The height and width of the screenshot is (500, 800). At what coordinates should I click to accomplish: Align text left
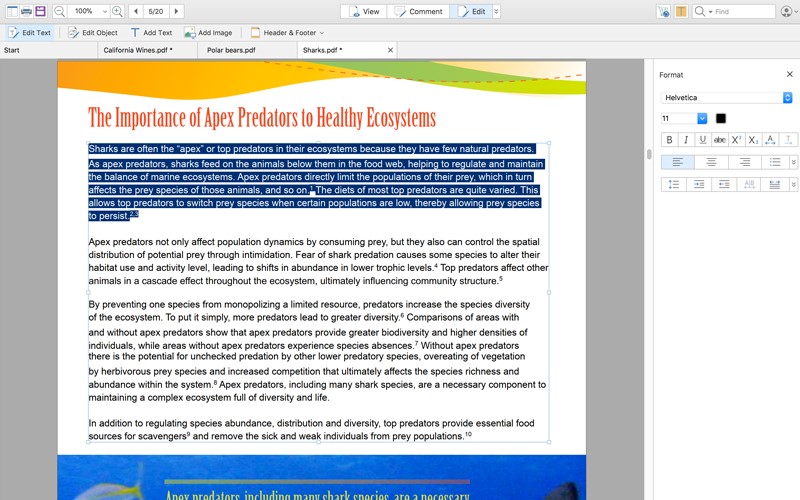tap(678, 162)
